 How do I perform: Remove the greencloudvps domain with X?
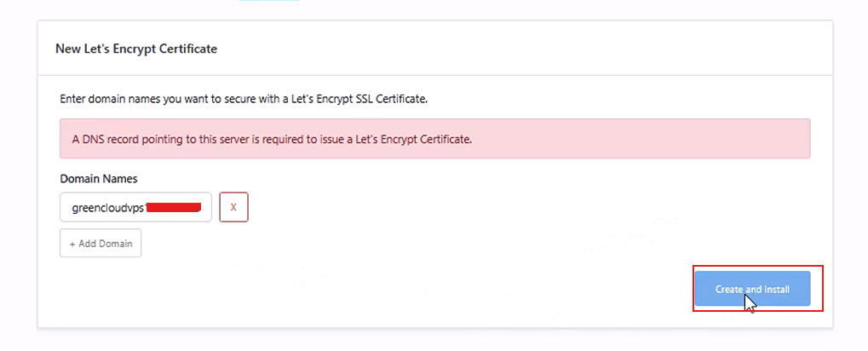(233, 207)
